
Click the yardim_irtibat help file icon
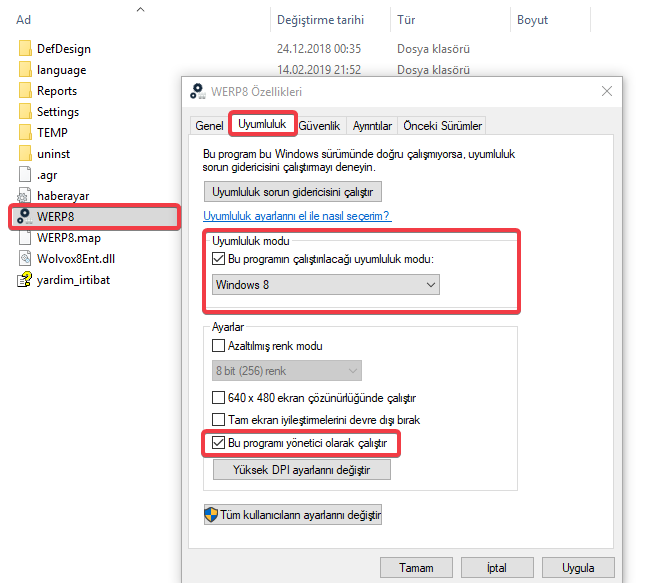pos(24,280)
